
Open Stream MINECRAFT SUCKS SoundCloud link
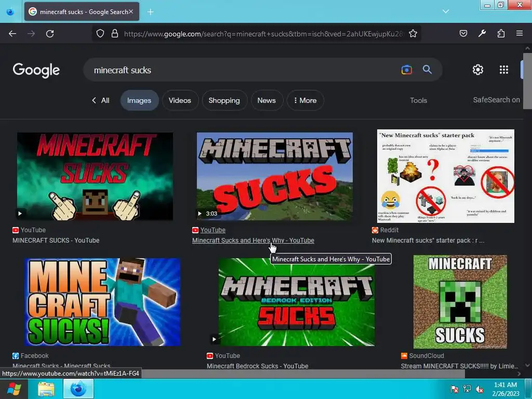pyautogui.click(x=460, y=366)
